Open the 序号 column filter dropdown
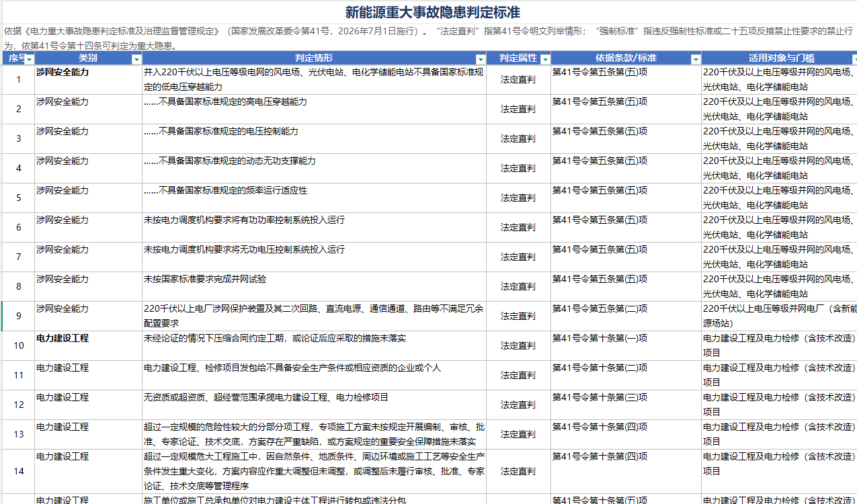This screenshot has height=504, width=857. tap(30, 59)
